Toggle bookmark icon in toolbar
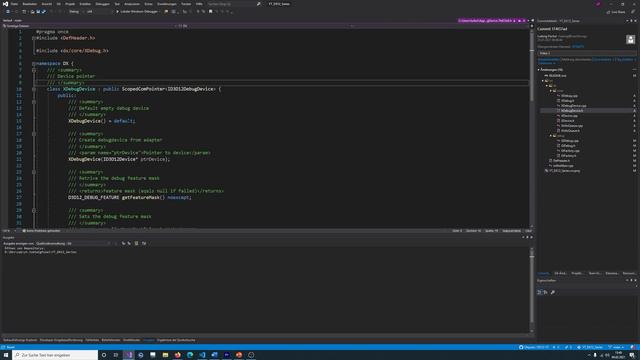Image resolution: width=640 pixels, height=360 pixels. pos(211,11)
